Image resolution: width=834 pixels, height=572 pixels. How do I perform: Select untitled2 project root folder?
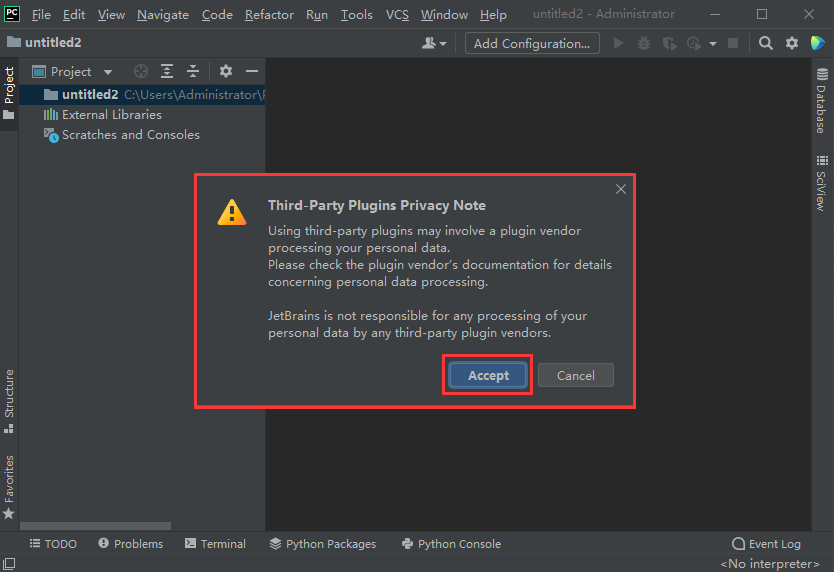click(x=142, y=95)
